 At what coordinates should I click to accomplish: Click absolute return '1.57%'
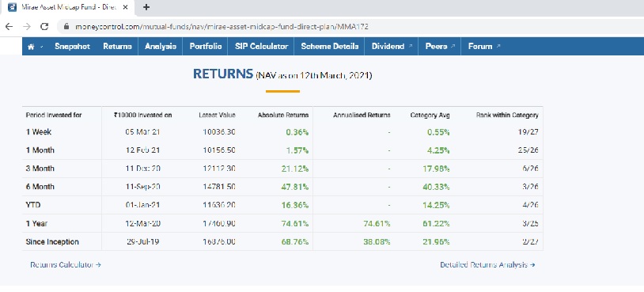point(297,150)
